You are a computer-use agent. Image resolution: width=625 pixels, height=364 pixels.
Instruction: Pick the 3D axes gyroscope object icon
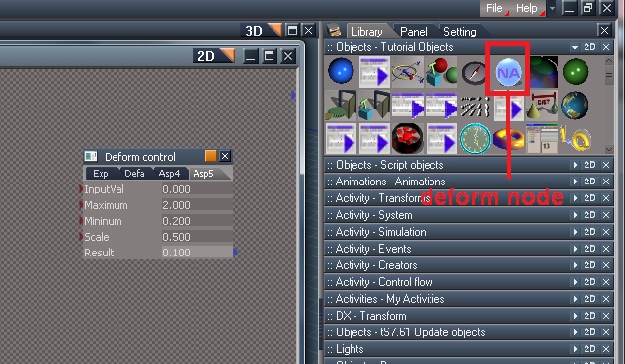point(407,72)
